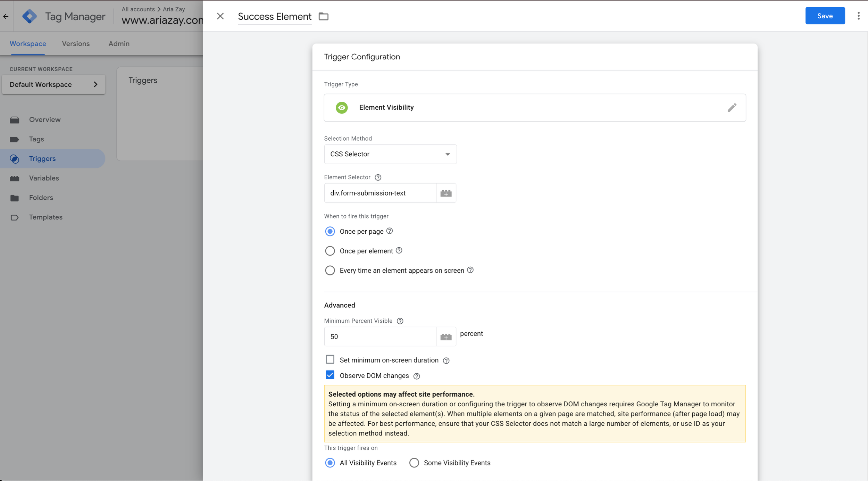Choose Some Visibility Events option
The image size is (868, 481).
click(x=414, y=463)
